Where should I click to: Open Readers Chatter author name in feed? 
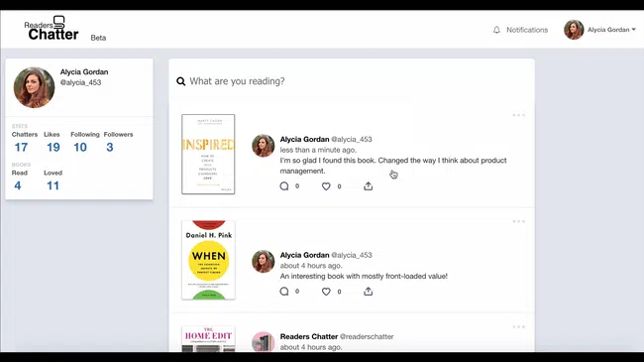coord(309,336)
